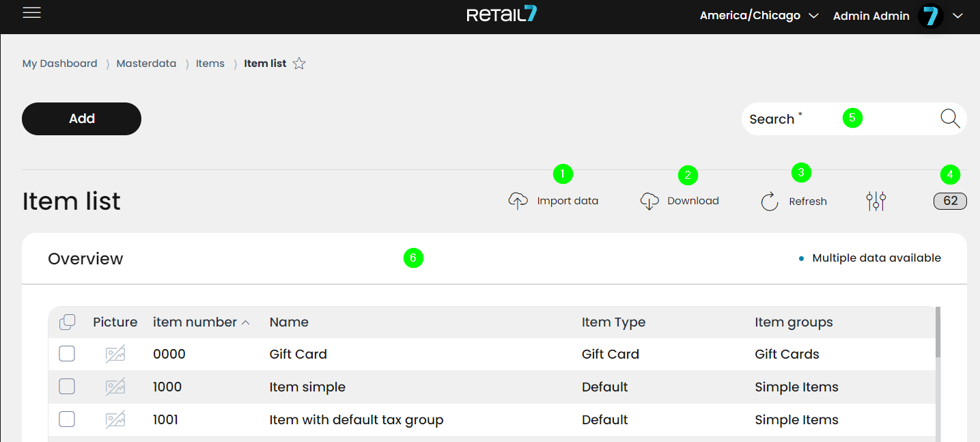Click the 62 item count badge
Viewport: 980px width, 442px height.
951,201
